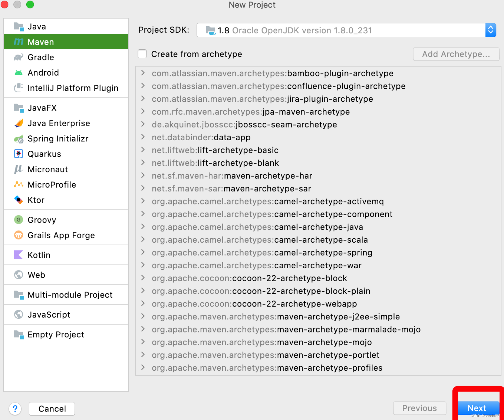Click the Maven 'm' icon
Viewport: 504px width, 420px height.
pos(19,42)
